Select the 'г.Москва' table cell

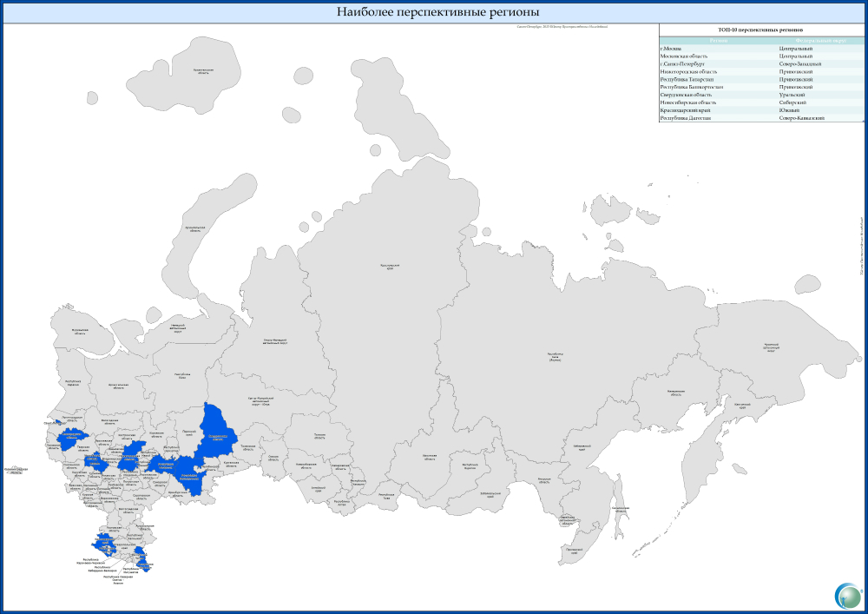coord(670,49)
